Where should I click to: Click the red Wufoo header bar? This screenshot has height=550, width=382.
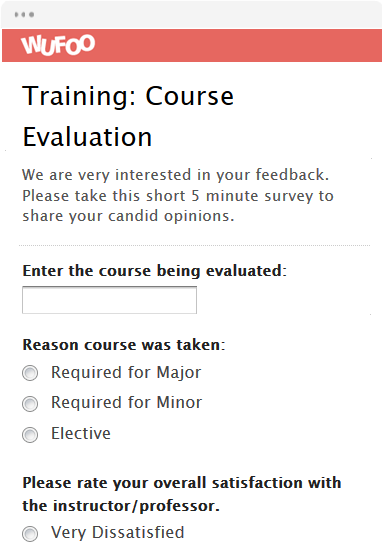click(192, 45)
